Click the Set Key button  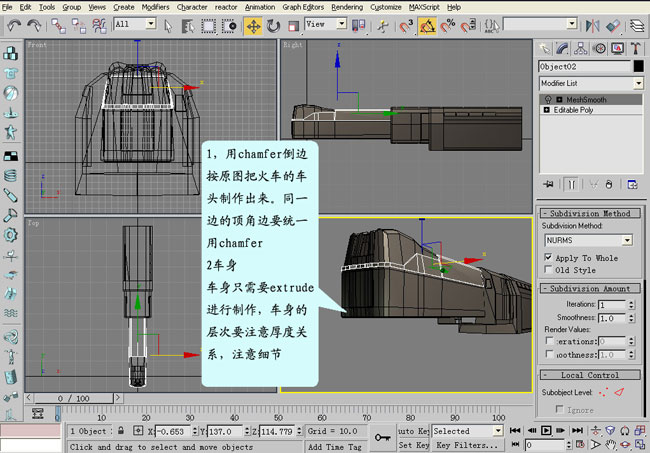click(413, 445)
